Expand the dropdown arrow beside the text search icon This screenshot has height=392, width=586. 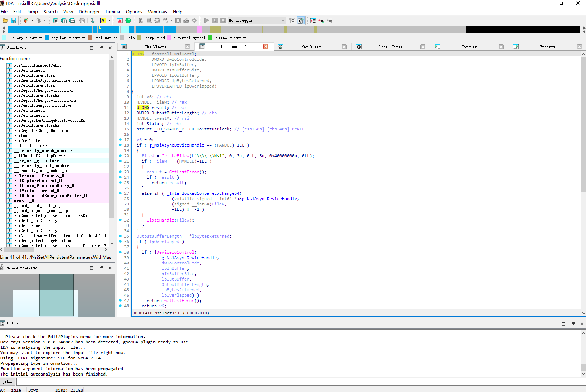tap(109, 20)
